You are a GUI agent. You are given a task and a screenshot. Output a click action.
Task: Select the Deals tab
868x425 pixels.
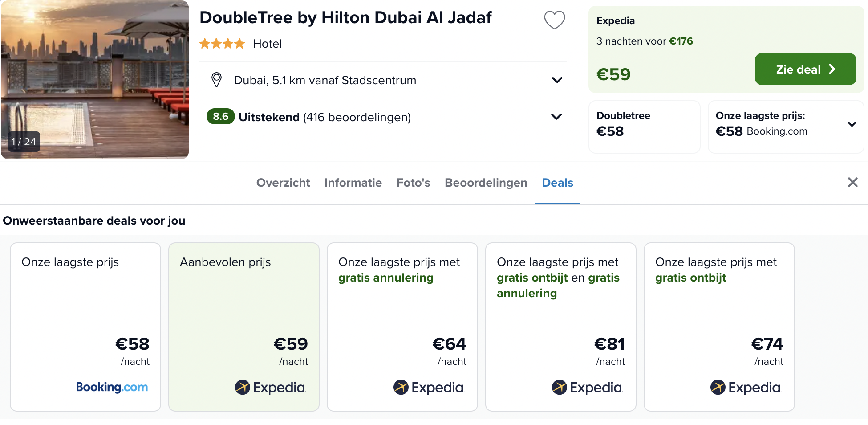coord(557,183)
